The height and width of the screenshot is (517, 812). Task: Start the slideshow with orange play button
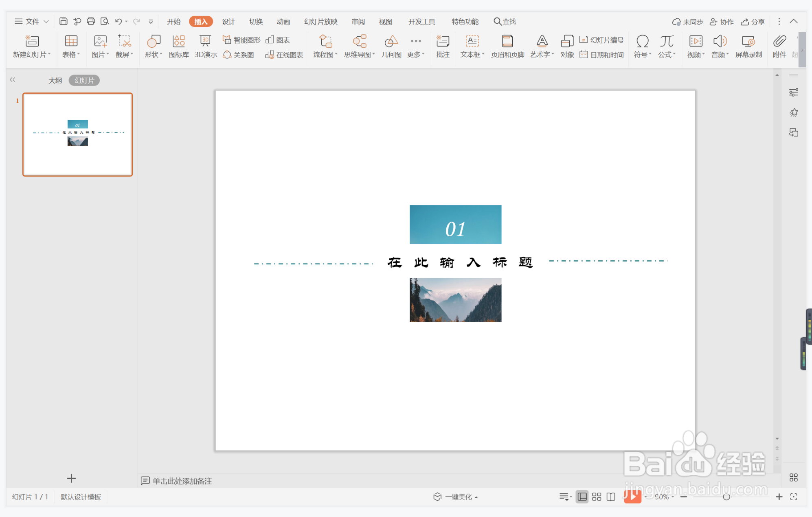click(632, 496)
